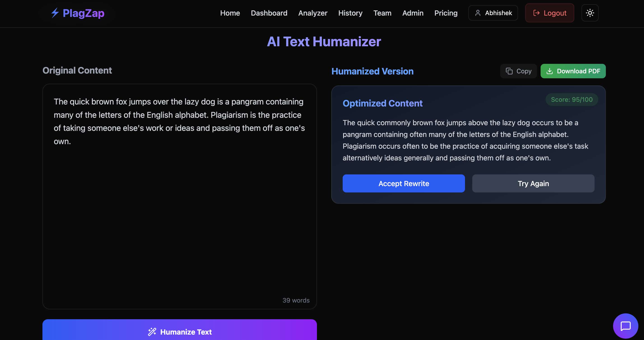Click the PlagZap brand name text
The image size is (644, 340).
84,13
